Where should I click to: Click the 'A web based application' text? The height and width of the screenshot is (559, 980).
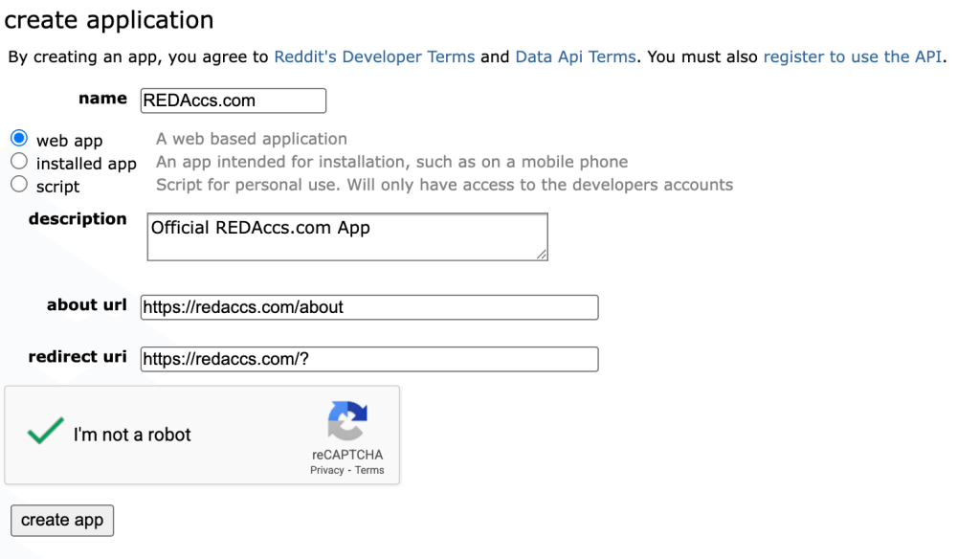click(252, 139)
